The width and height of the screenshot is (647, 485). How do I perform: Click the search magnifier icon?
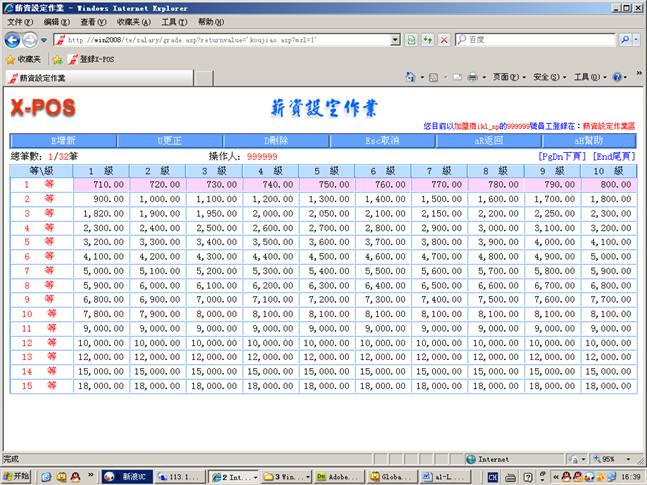click(x=625, y=39)
